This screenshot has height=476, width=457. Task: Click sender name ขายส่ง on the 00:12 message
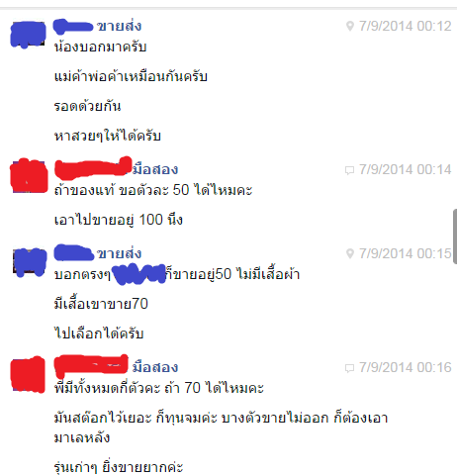(x=119, y=26)
